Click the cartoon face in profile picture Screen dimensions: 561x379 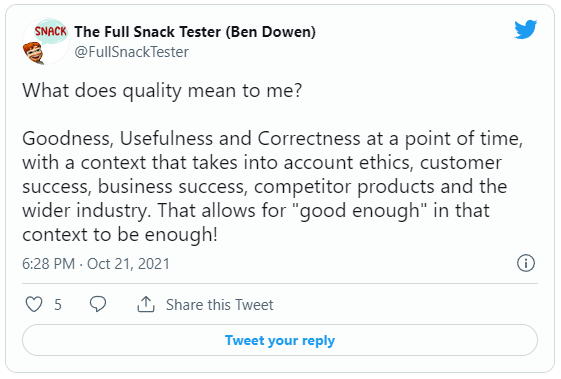[33, 53]
